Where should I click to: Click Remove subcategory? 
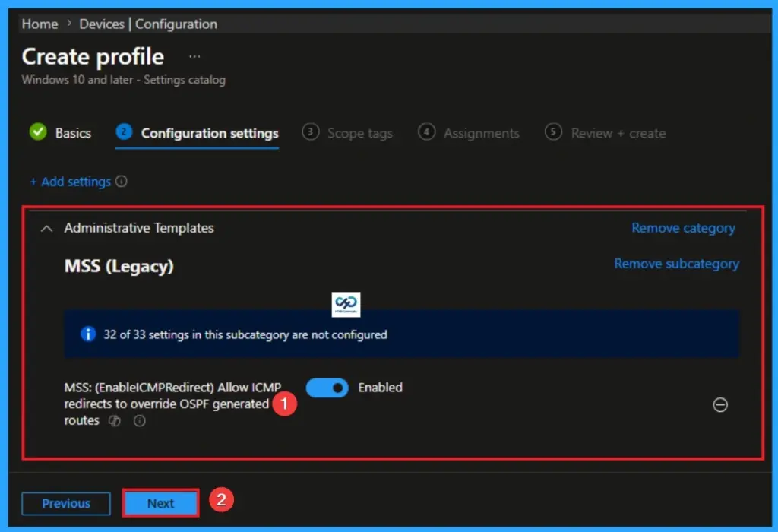point(675,264)
